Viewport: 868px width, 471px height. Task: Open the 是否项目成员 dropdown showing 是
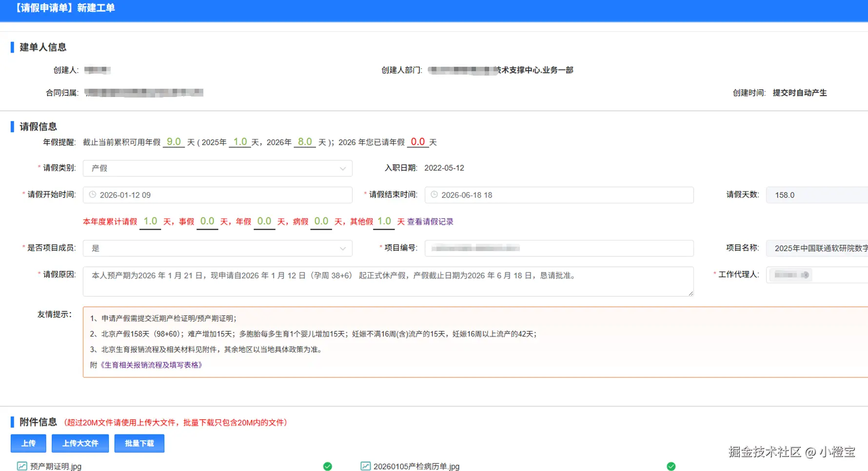(342, 248)
